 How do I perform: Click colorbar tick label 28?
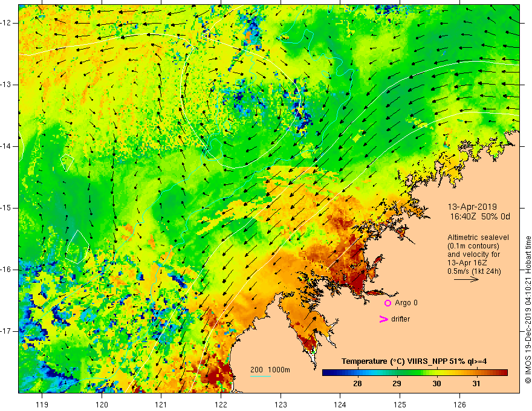[x=357, y=384]
